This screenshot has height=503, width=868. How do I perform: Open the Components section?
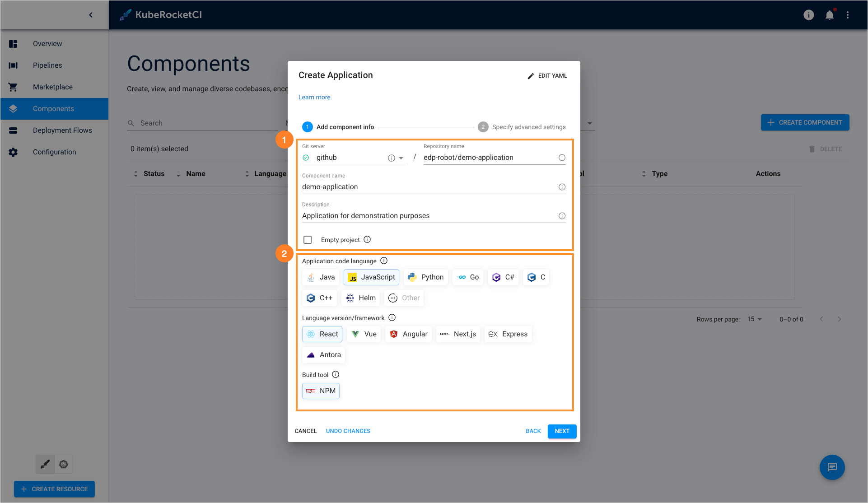point(53,108)
